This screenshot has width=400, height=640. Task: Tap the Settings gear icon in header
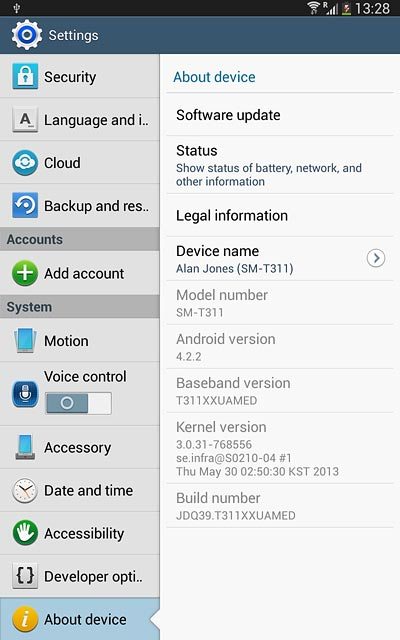[27, 35]
